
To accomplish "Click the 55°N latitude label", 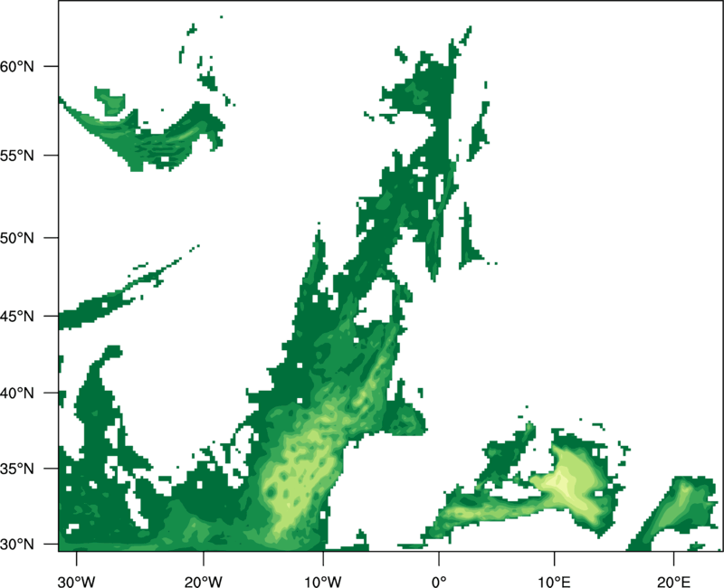I will point(17,156).
